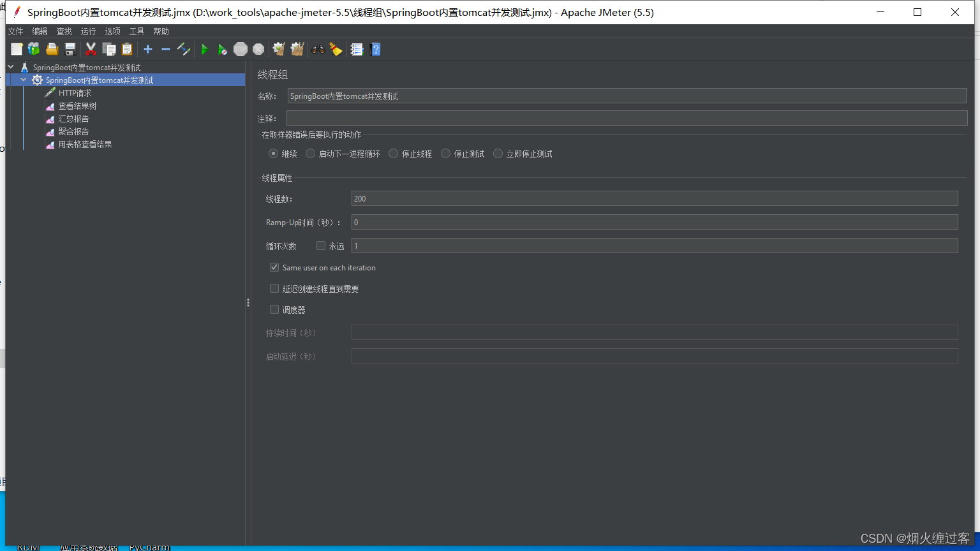Open the 文件 menu
Viewport: 980px width, 551px height.
click(x=16, y=31)
